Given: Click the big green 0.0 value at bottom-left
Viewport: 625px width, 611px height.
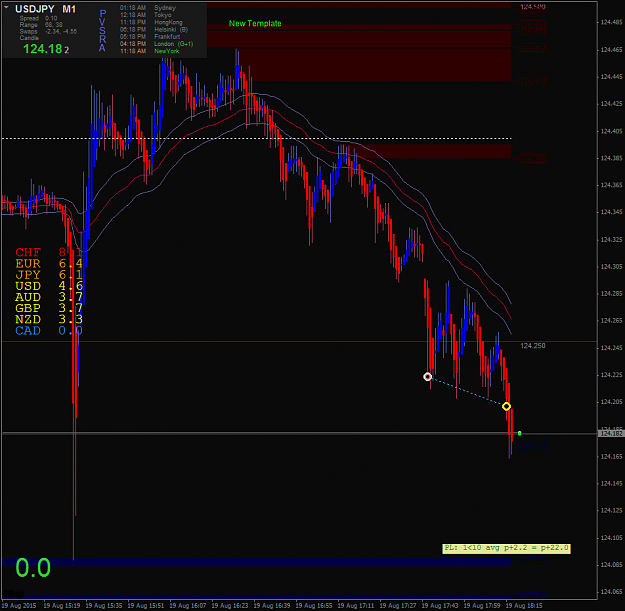Looking at the screenshot, I should 33,568.
